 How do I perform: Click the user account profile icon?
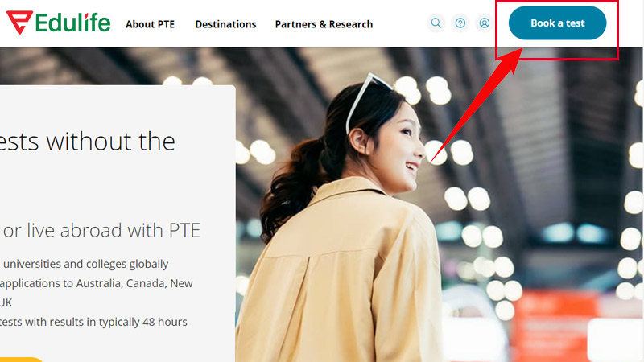(x=484, y=23)
